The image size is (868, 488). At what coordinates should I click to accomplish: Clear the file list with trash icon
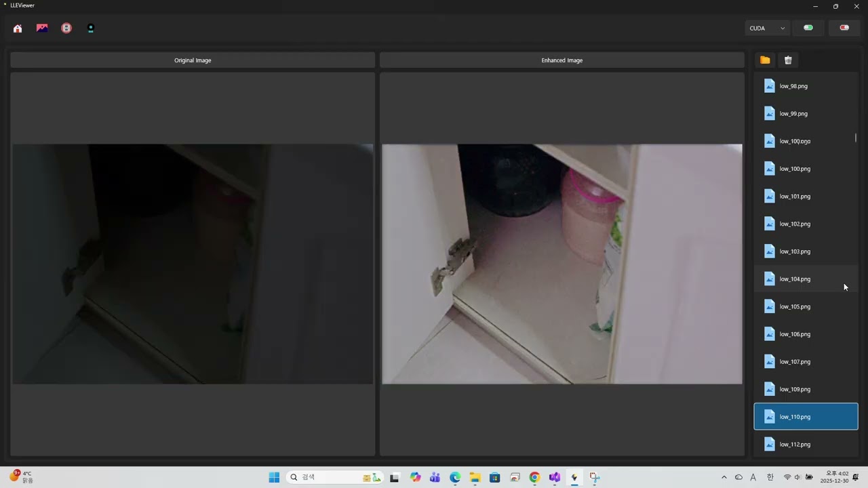point(788,60)
